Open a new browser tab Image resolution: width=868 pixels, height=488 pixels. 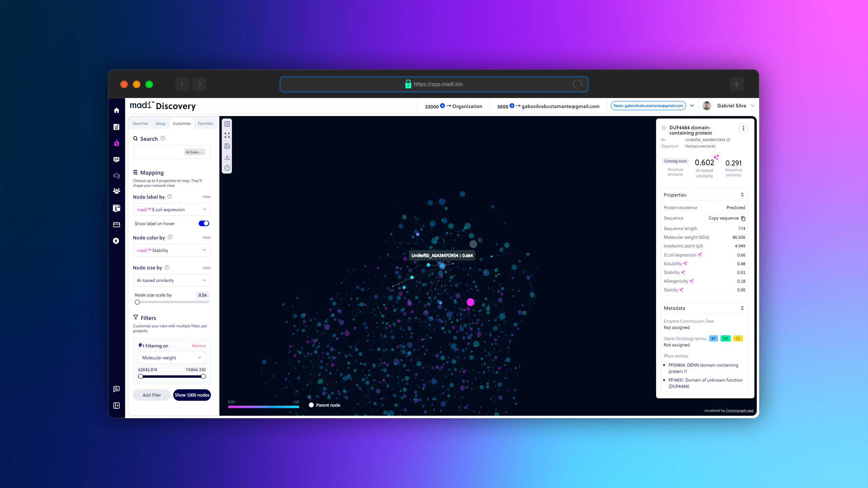click(736, 84)
